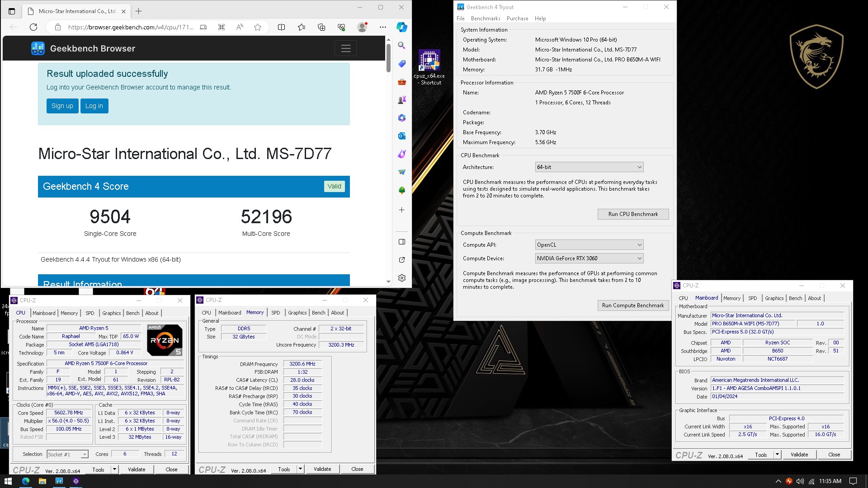Expand Compute API OpenCL dropdown
The image size is (868, 488).
tap(589, 245)
